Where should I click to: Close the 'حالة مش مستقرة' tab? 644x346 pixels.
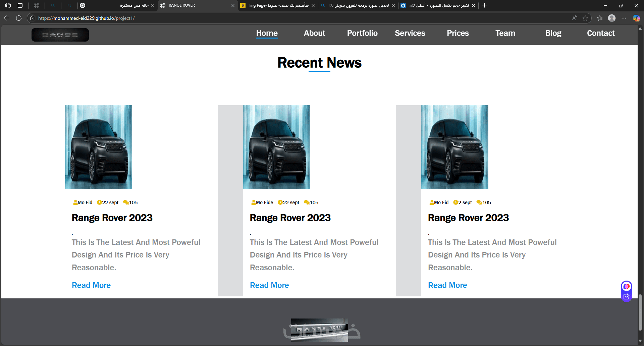(x=153, y=5)
